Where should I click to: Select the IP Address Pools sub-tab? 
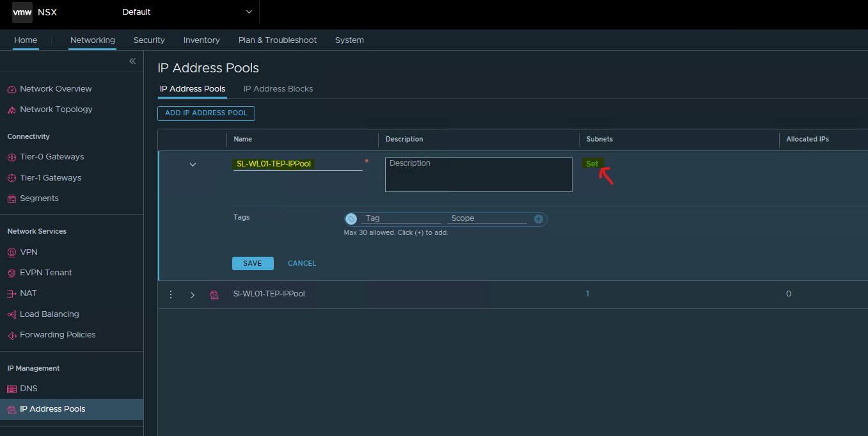193,89
